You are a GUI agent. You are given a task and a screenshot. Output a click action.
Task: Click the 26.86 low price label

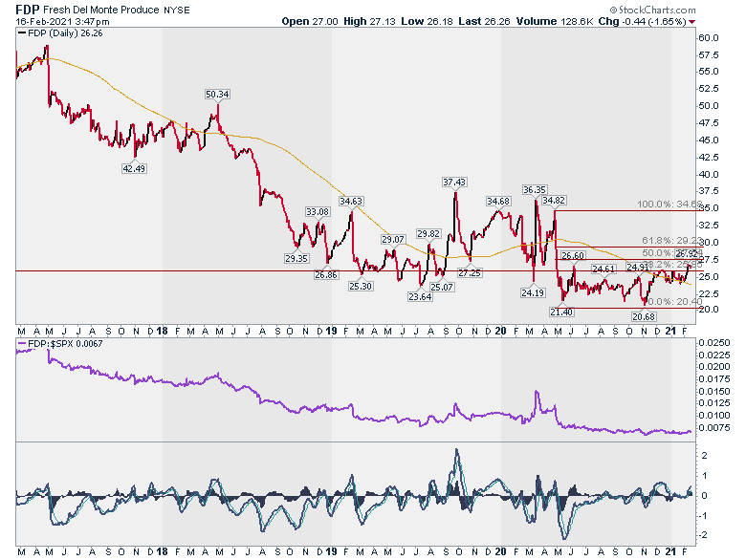pyautogui.click(x=326, y=274)
